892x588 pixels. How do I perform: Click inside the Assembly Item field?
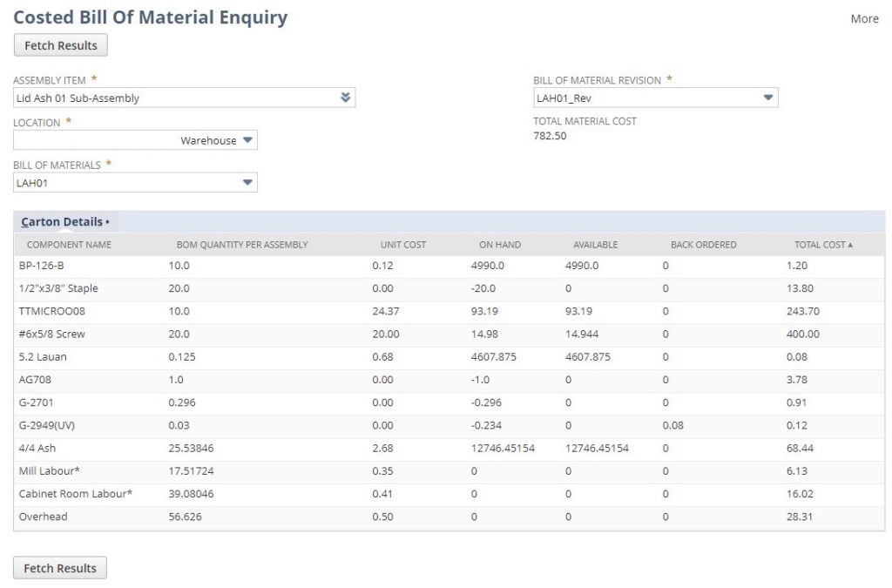(x=174, y=98)
